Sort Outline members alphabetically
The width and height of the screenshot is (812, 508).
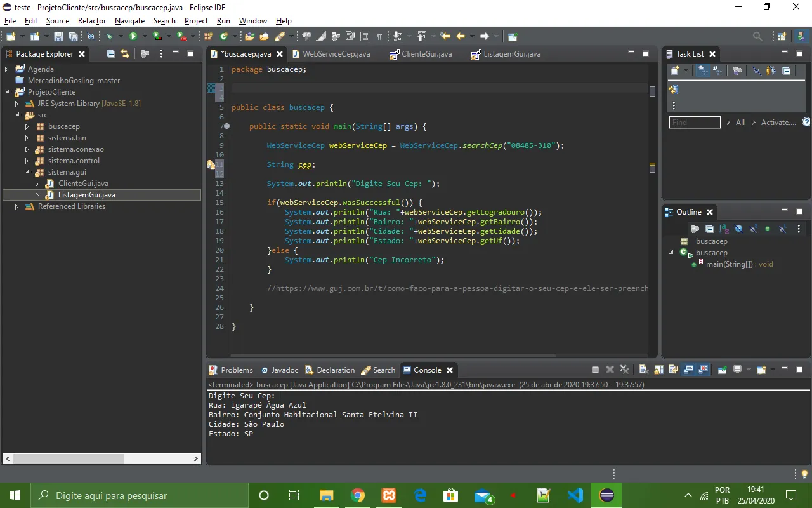click(x=724, y=229)
